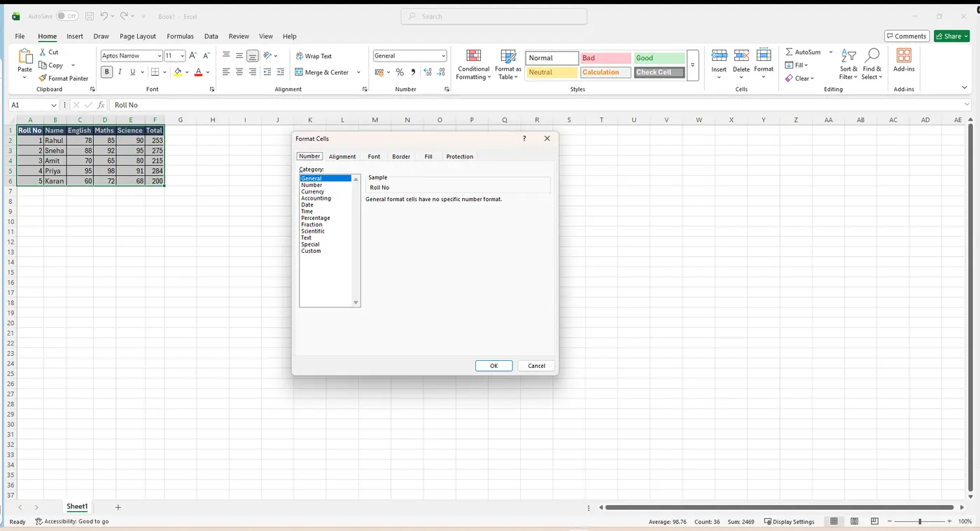Click Percent Style icon
Screen dimensions: 980x531
[400, 72]
